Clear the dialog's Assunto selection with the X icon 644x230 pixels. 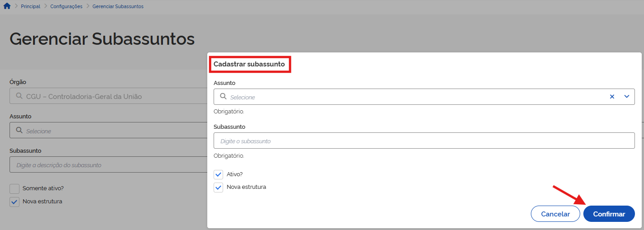(612, 96)
